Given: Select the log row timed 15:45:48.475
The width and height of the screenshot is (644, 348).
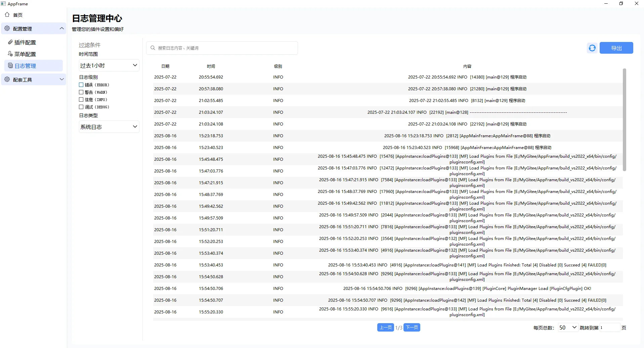Looking at the screenshot, I should point(388,159).
